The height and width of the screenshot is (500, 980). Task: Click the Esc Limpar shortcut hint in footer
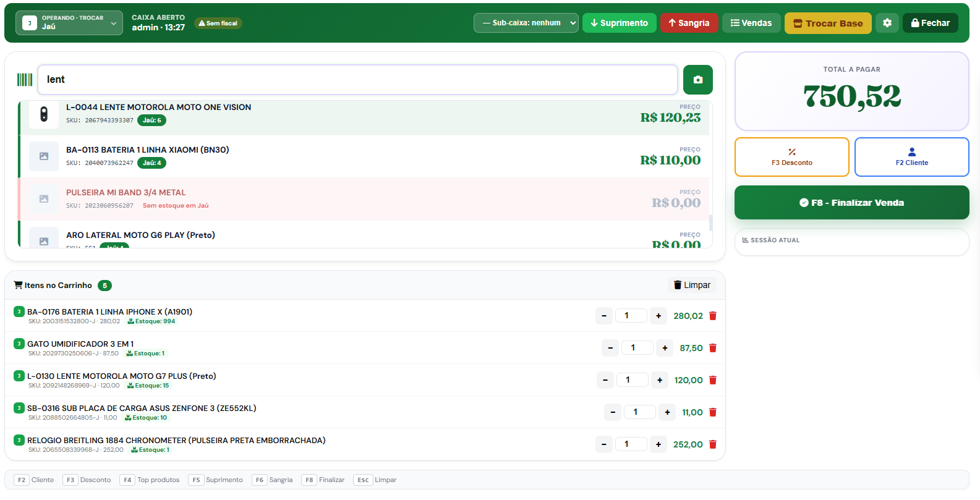[x=375, y=480]
